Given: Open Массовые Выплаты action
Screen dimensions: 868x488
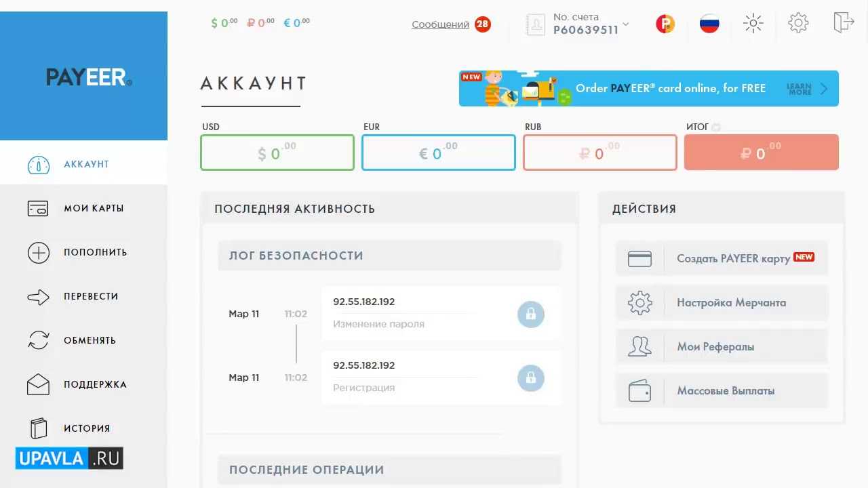Looking at the screenshot, I should click(722, 390).
